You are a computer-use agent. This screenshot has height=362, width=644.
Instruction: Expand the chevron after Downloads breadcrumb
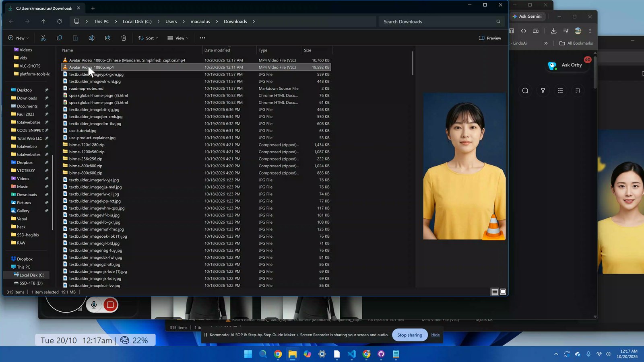pyautogui.click(x=254, y=22)
